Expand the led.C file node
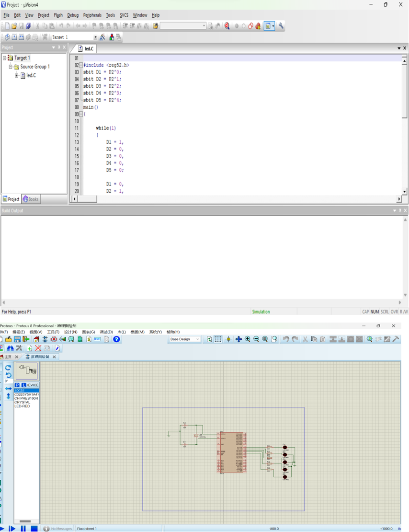Viewport: 409px width, 532px height. coord(17,76)
